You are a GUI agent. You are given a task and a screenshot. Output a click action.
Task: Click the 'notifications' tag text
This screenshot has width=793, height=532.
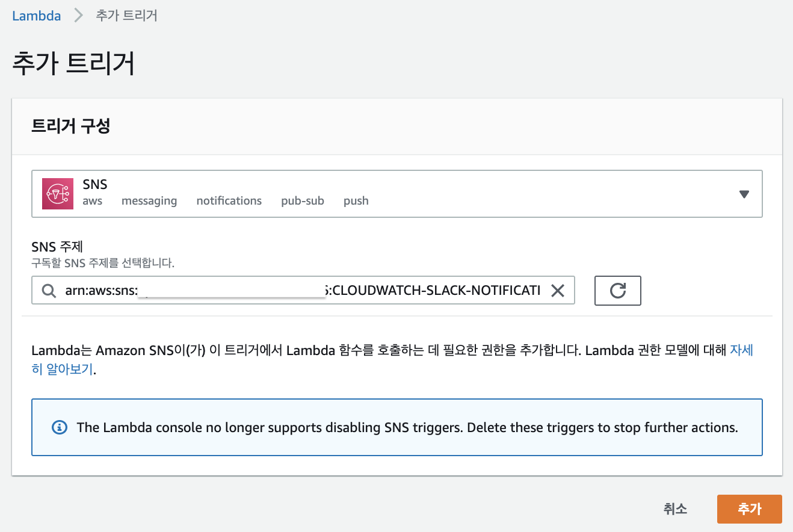click(x=229, y=201)
